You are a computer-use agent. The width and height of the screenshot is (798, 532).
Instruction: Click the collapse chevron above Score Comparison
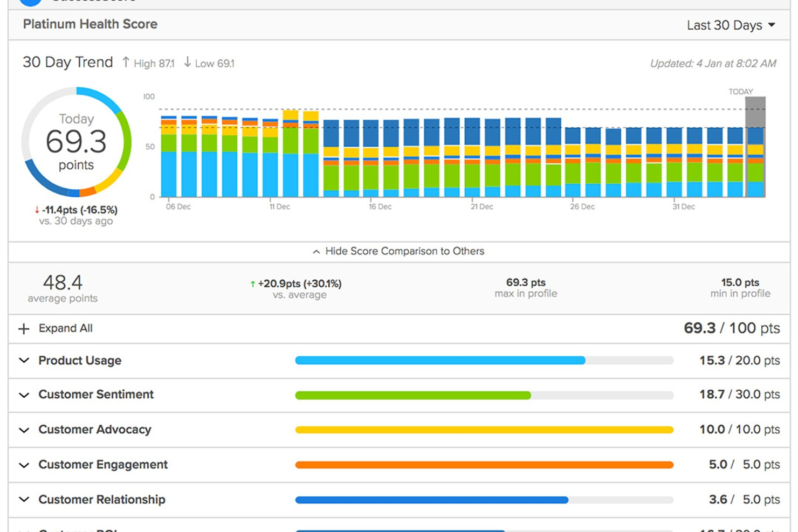pos(316,251)
